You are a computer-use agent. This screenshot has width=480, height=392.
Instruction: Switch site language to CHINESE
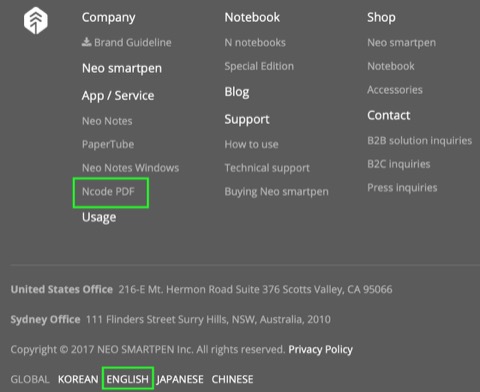point(232,379)
